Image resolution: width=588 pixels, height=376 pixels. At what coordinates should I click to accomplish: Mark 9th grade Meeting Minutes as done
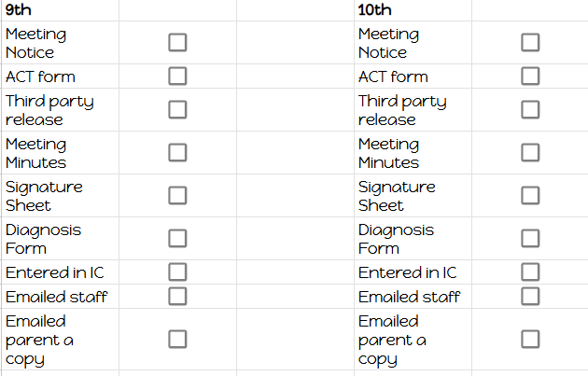(177, 152)
